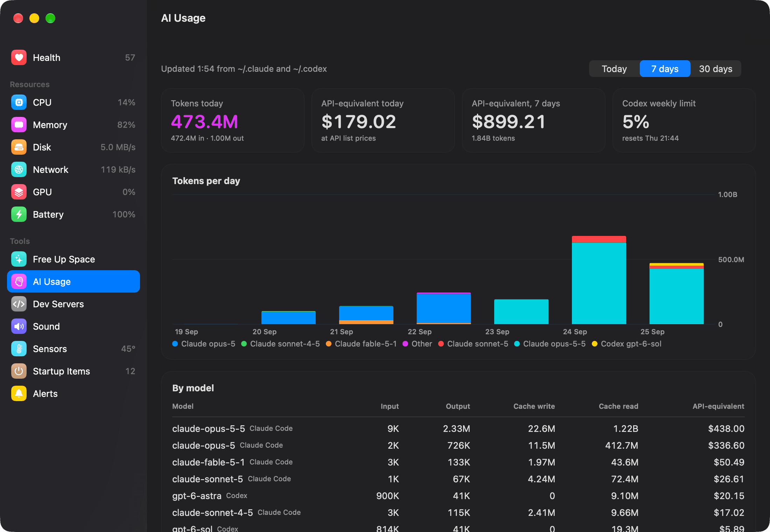The width and height of the screenshot is (770, 532).
Task: Click the Memory icon in sidebar
Action: tap(19, 125)
